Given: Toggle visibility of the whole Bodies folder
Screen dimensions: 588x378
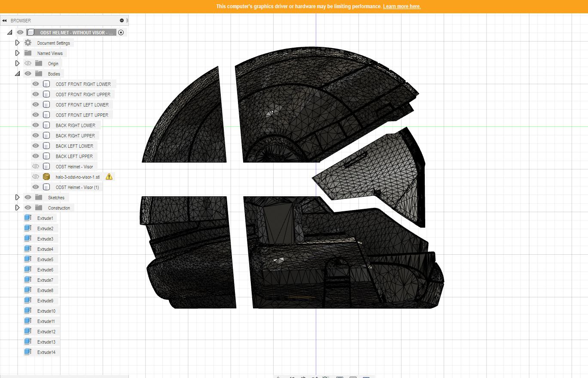Looking at the screenshot, I should click(28, 74).
